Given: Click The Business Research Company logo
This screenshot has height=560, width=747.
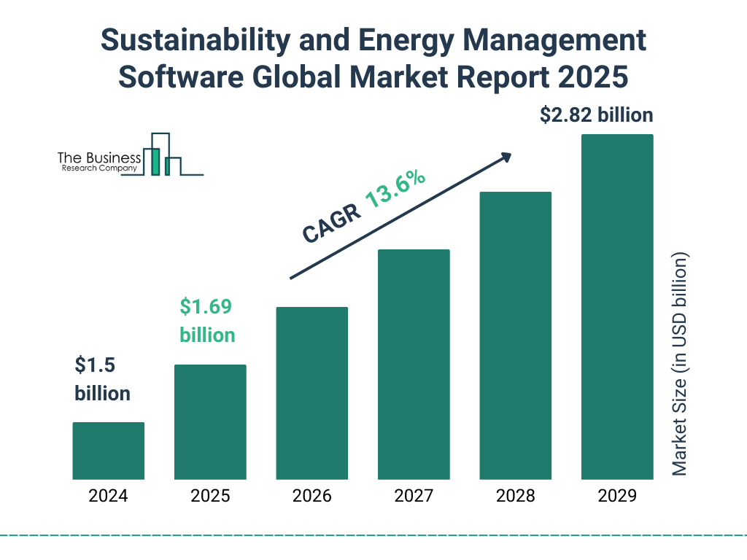Looking at the screenshot, I should [x=131, y=155].
